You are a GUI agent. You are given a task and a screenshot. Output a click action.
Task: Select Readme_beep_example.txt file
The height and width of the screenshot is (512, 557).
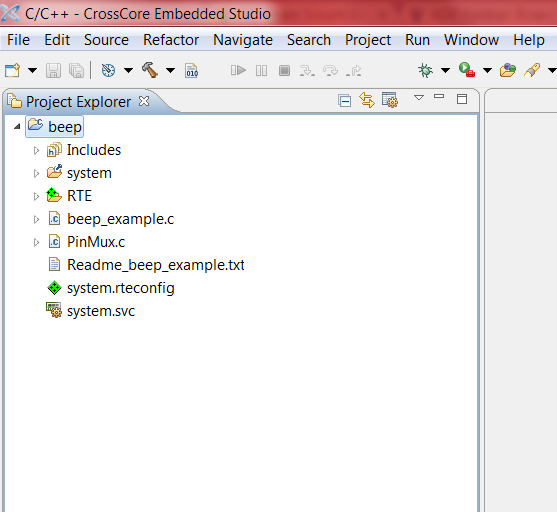(x=146, y=265)
